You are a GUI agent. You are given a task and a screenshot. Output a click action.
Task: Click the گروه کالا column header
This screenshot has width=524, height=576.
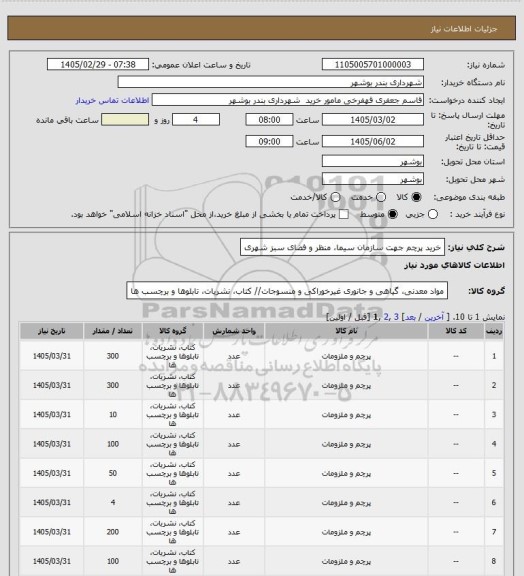pos(172,331)
